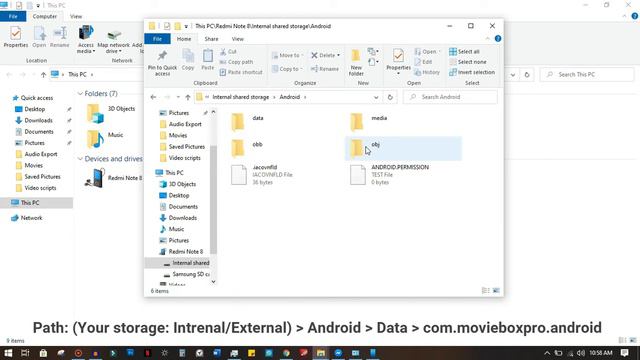Select Music folder in This PC window
Viewport: 640px width, 360px height.
[105, 139]
